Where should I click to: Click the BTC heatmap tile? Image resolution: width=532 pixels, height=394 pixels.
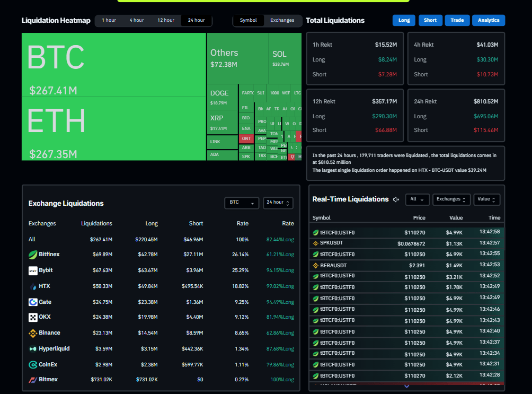[x=113, y=65]
